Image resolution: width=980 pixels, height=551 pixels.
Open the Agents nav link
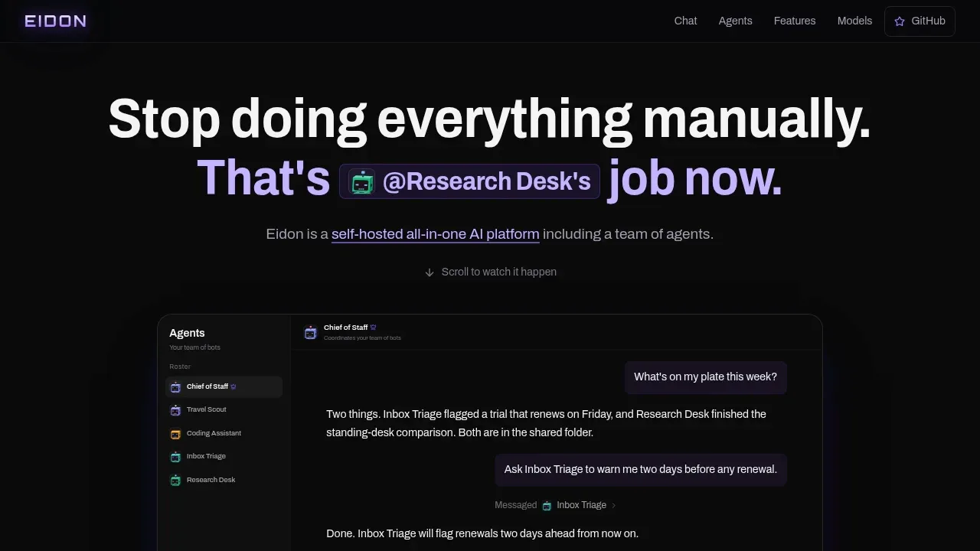tap(735, 21)
